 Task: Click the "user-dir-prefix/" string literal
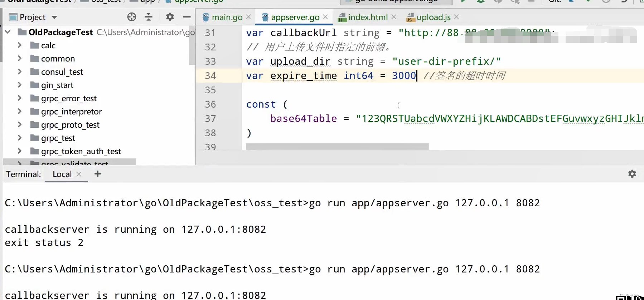[x=446, y=62]
